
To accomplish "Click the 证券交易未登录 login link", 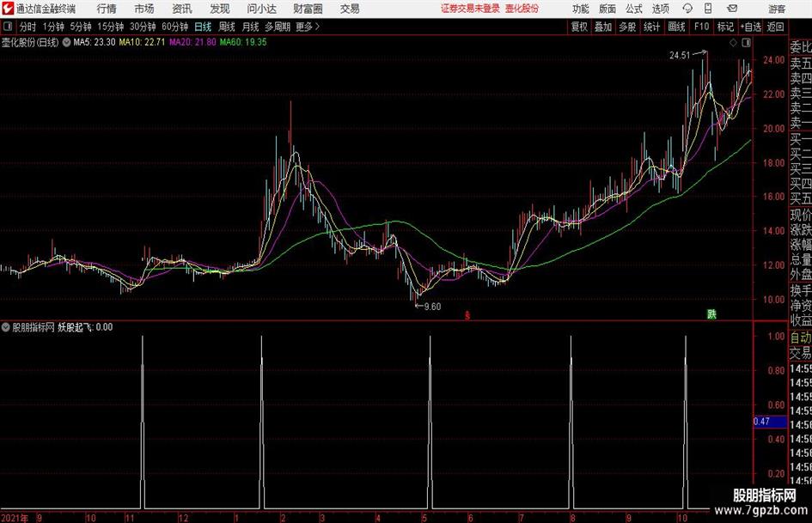I will [x=470, y=9].
